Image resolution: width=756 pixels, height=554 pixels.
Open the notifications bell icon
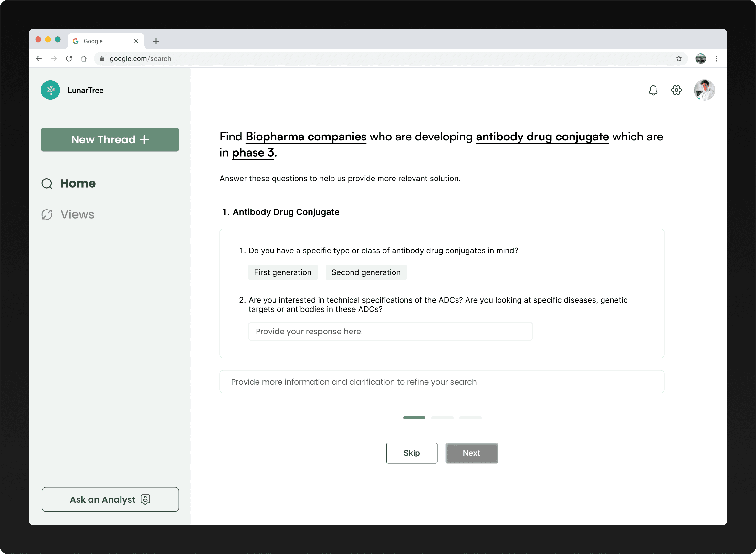(653, 90)
